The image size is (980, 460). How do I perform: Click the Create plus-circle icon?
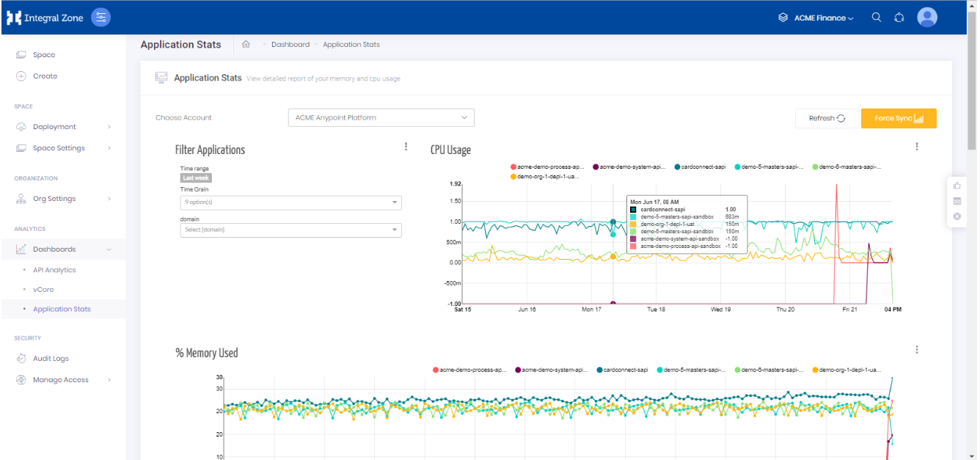tap(21, 76)
